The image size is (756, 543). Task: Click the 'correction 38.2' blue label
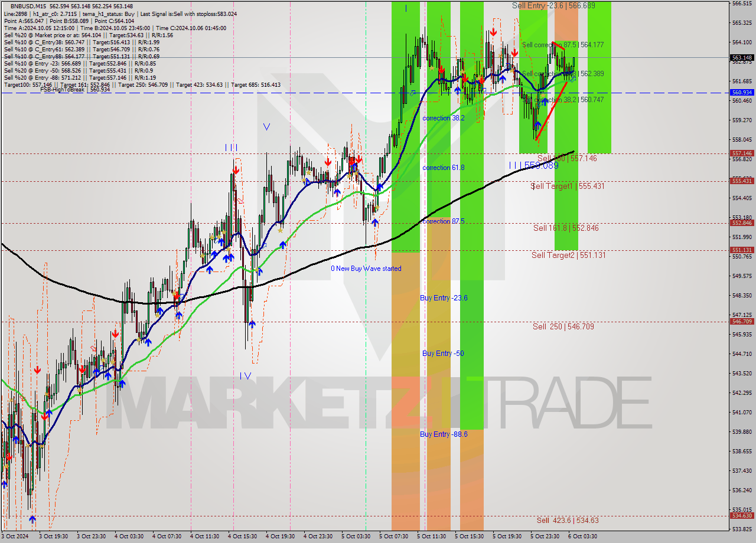[444, 118]
